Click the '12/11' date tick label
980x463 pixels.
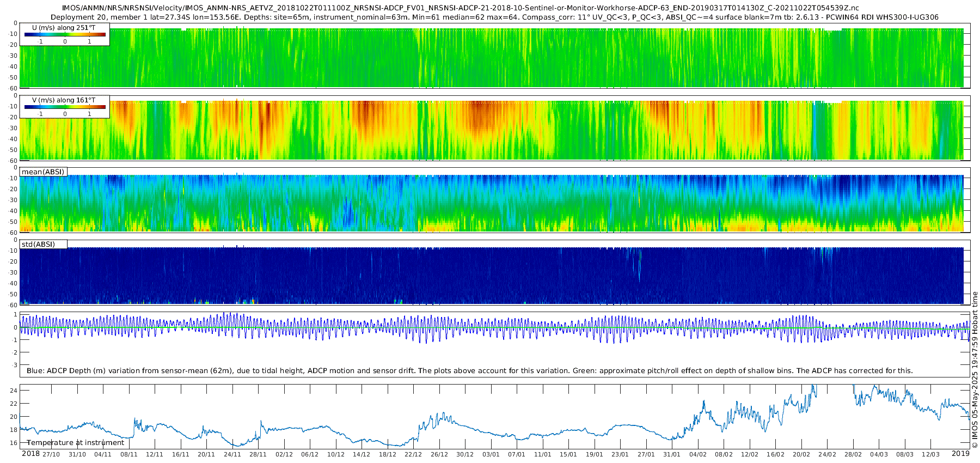(155, 454)
